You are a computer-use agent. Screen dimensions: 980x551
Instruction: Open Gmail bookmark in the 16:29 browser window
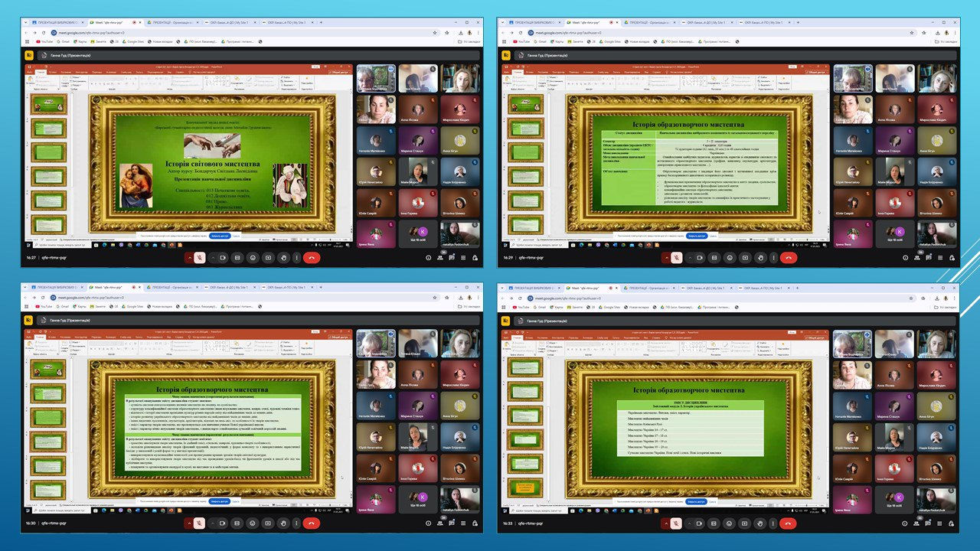541,41
